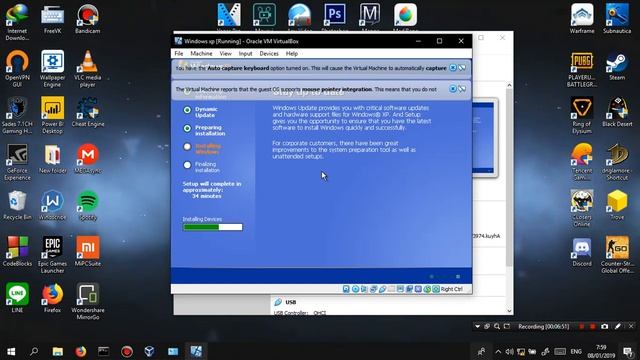Screen dimensions: 640x360
Task: Open the MediBang Paint desktop shortcut
Action: click(405, 17)
